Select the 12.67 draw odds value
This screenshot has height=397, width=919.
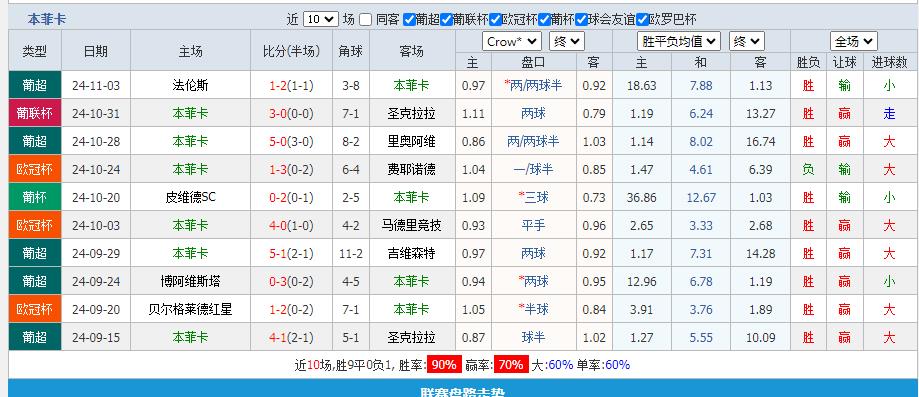(x=701, y=198)
